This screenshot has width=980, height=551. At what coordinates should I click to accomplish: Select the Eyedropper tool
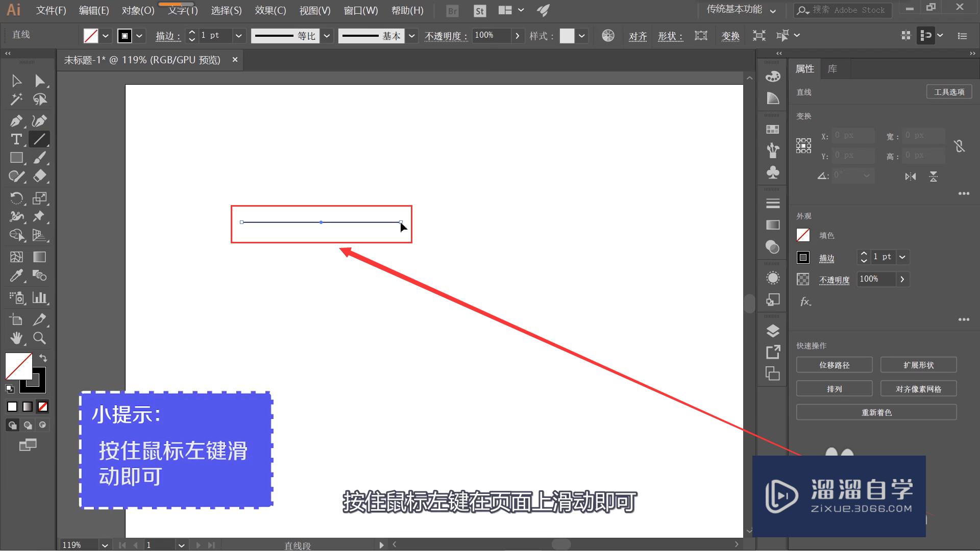[16, 275]
